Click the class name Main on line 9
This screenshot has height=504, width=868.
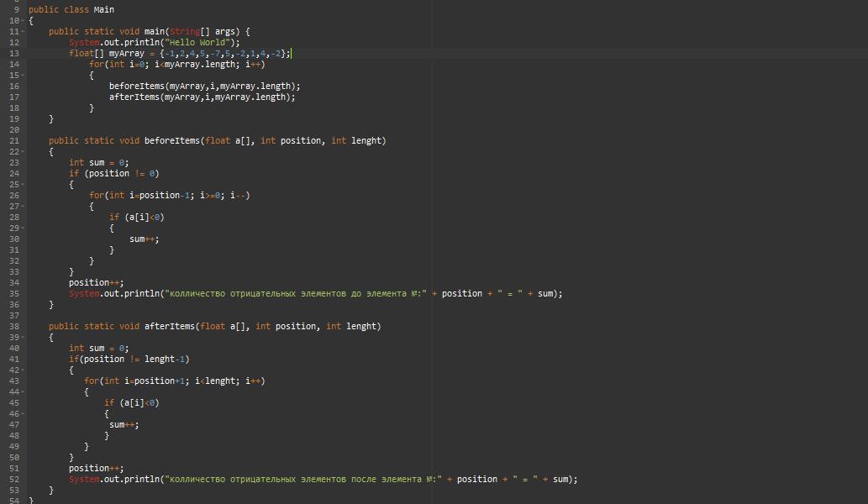[x=104, y=10]
